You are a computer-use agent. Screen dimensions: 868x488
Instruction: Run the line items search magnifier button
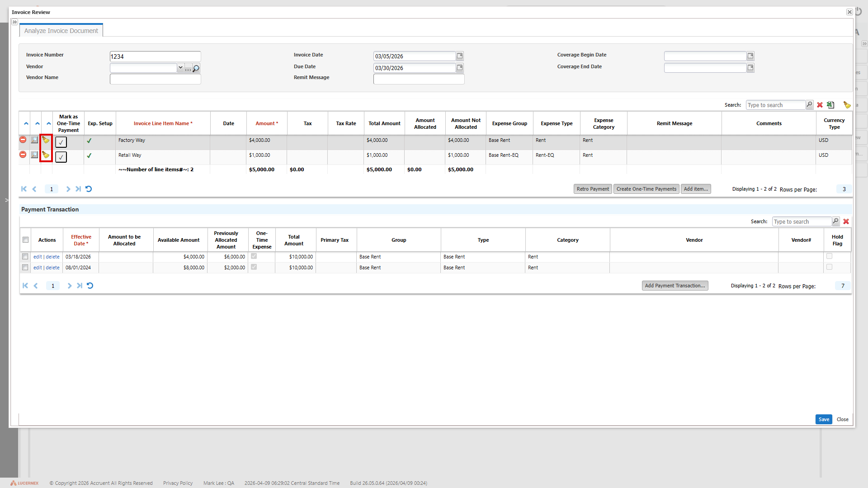[809, 105]
